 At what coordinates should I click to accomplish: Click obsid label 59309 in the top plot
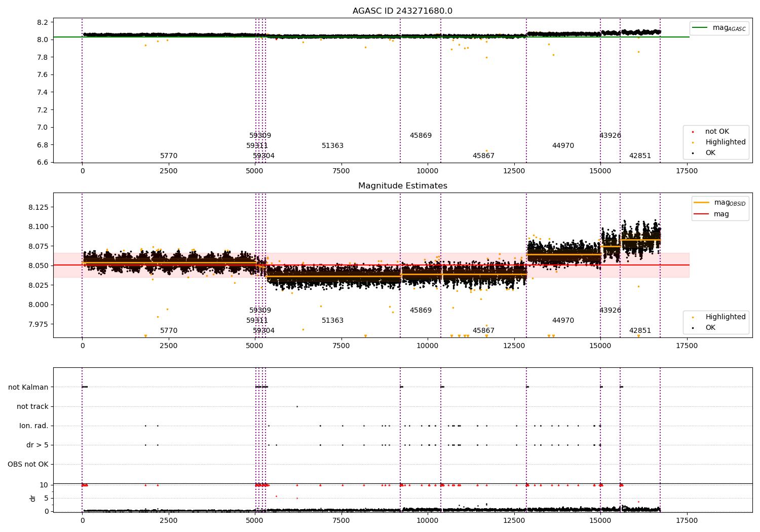[x=260, y=136]
